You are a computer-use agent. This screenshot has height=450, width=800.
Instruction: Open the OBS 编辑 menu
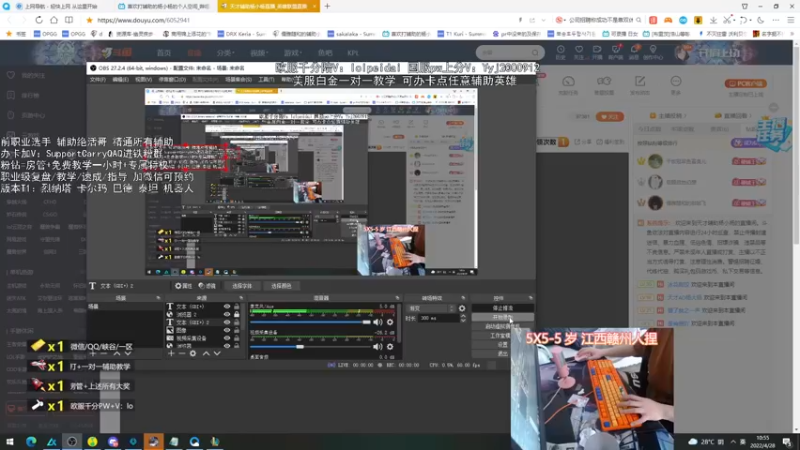[x=120, y=80]
